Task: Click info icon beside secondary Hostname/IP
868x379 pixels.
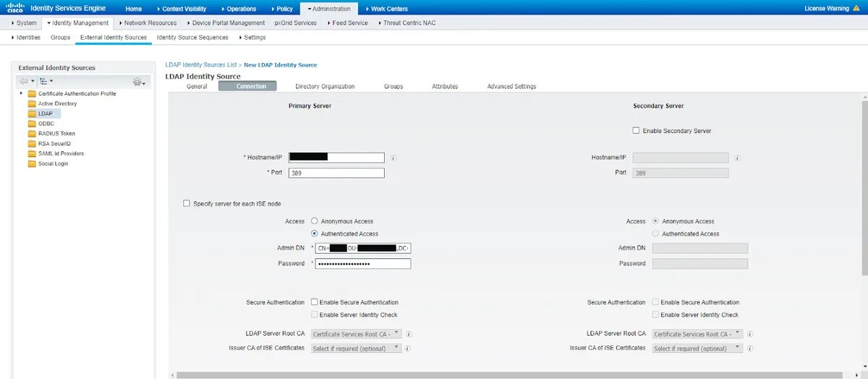Action: point(737,158)
